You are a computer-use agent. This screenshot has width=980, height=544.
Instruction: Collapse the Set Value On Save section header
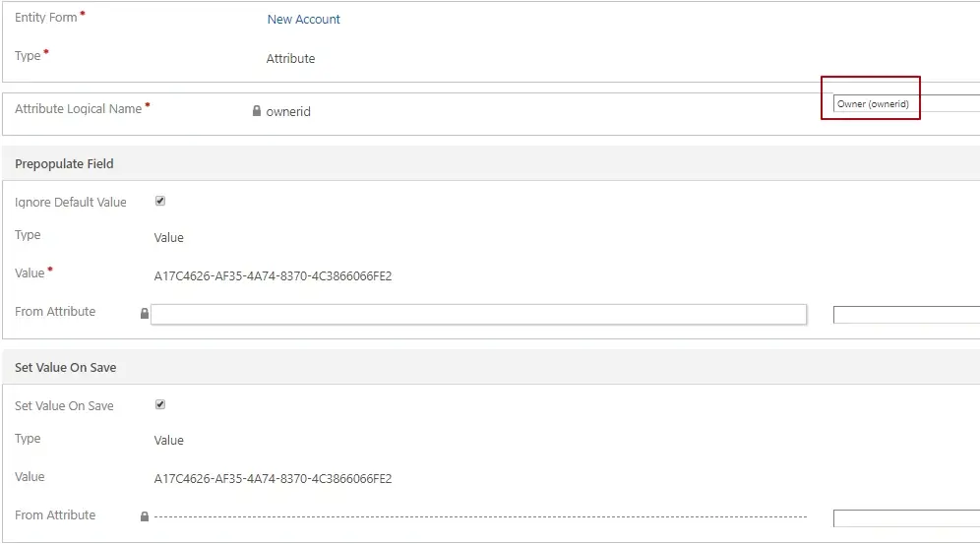click(65, 368)
